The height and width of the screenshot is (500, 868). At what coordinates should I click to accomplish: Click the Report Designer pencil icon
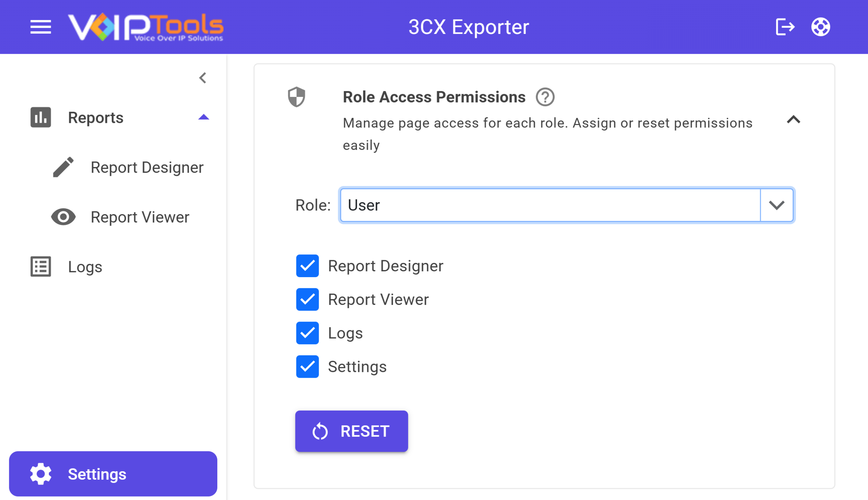pyautogui.click(x=63, y=167)
